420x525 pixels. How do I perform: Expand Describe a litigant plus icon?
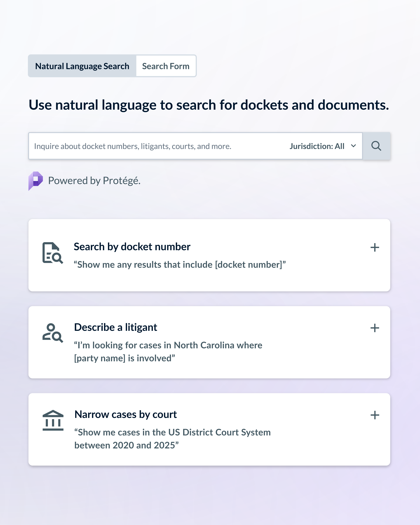click(x=375, y=328)
